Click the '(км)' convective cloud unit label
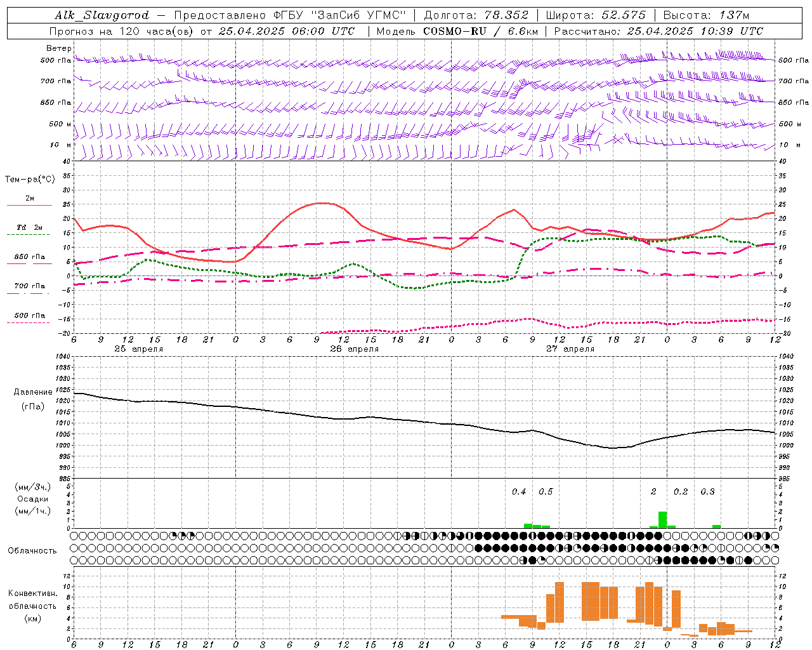Viewport: 812px width, 650px height. (33, 618)
